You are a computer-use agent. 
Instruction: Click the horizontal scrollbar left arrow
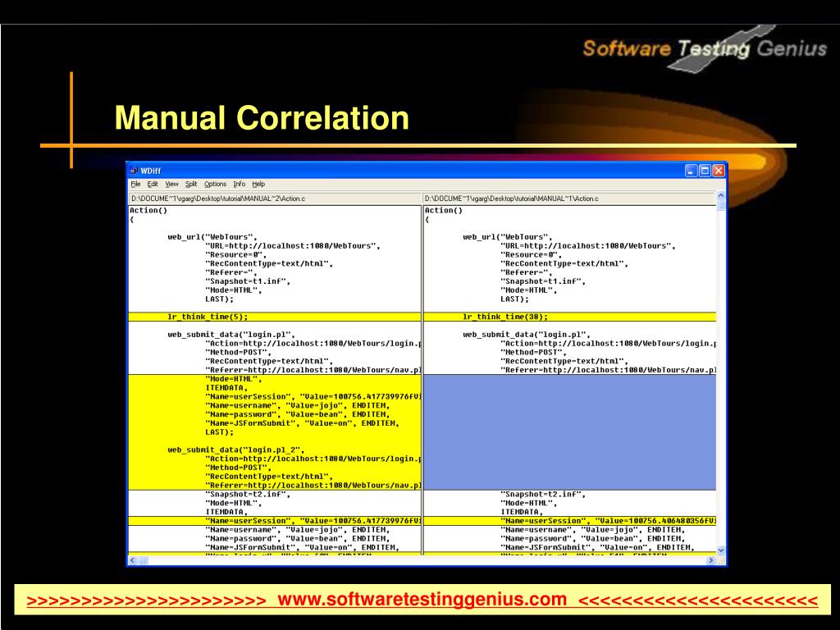(133, 560)
